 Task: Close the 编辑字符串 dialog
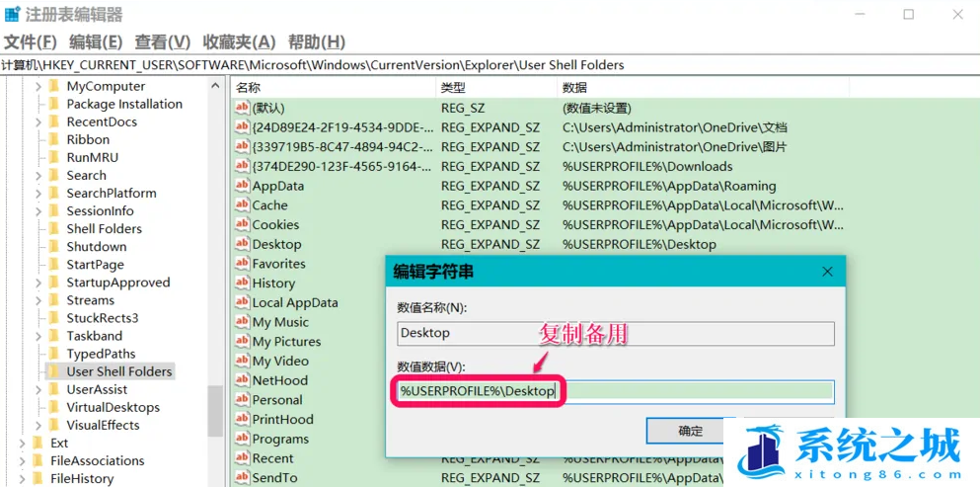click(827, 272)
